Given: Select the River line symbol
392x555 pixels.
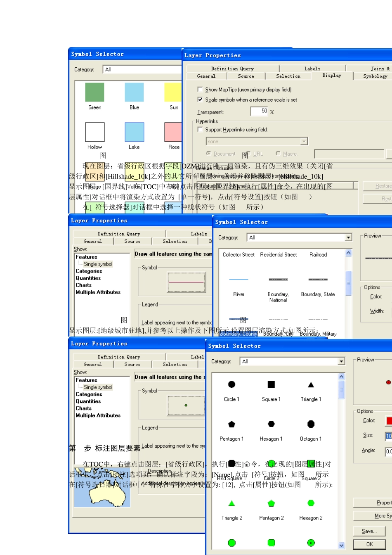Looking at the screenshot, I should [x=239, y=280].
